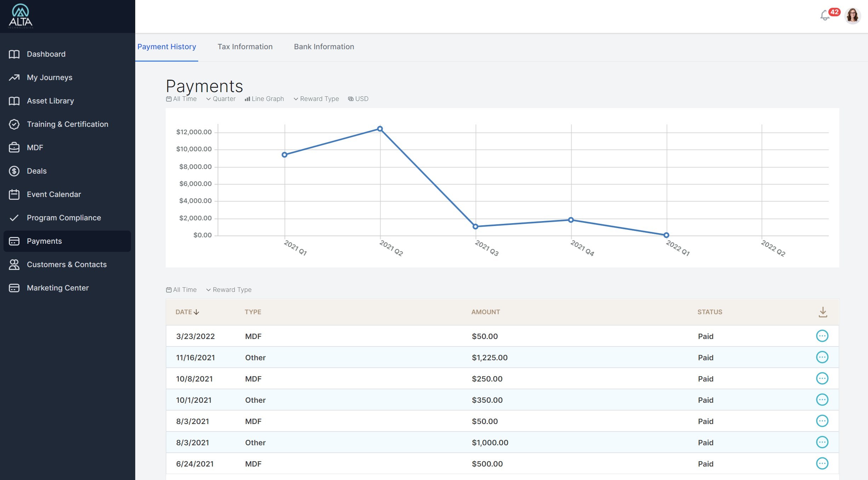
Task: Open row options for 6/24/2021 payment
Action: coord(822,463)
